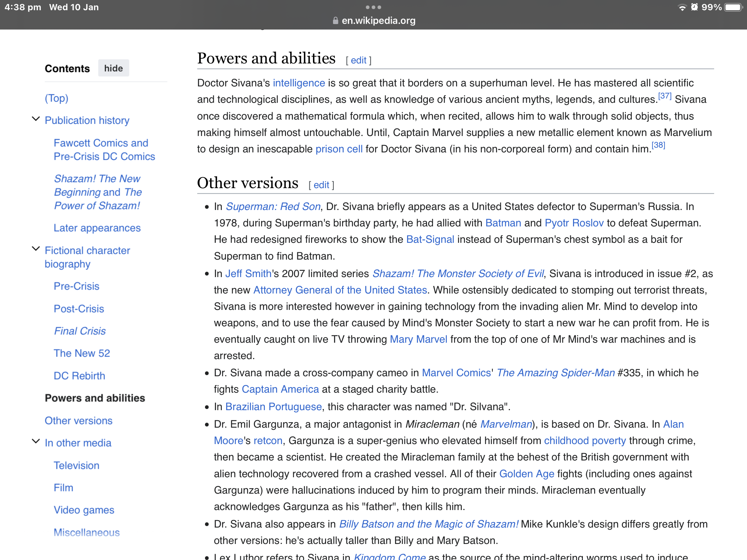Screen dimensions: 747x560
Task: Tap the three-dot multitasking menu icon
Action: point(373,7)
